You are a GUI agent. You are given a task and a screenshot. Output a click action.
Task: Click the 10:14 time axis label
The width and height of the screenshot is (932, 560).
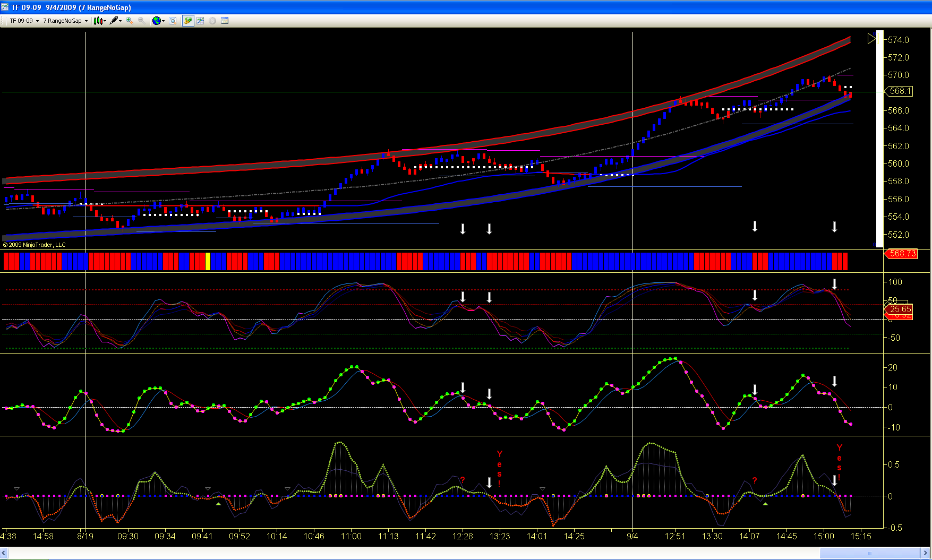coord(277,536)
